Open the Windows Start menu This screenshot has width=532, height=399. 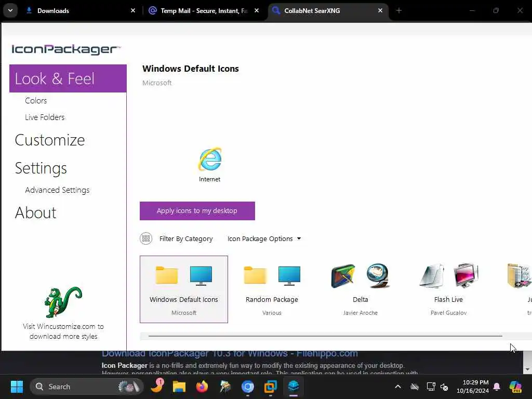click(x=17, y=387)
